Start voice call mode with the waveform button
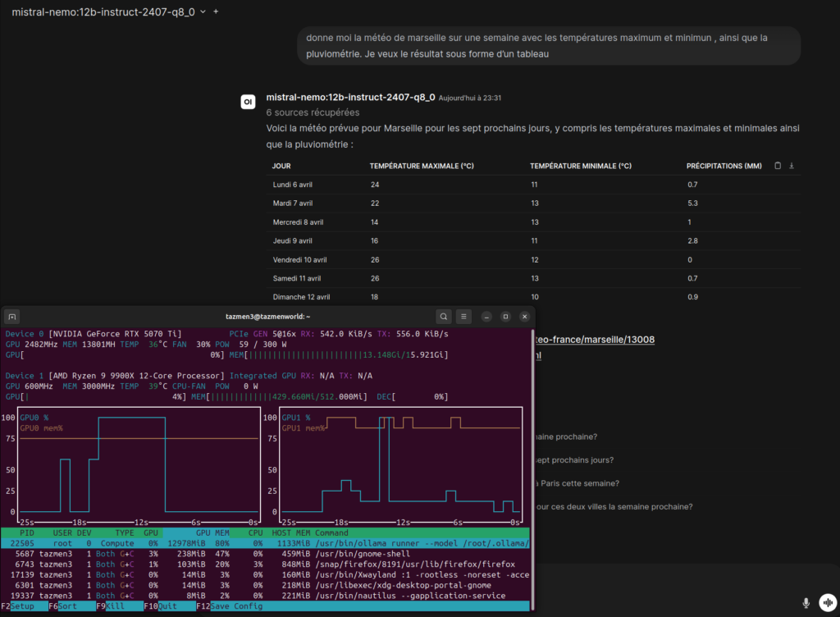This screenshot has width=840, height=617. click(826, 603)
